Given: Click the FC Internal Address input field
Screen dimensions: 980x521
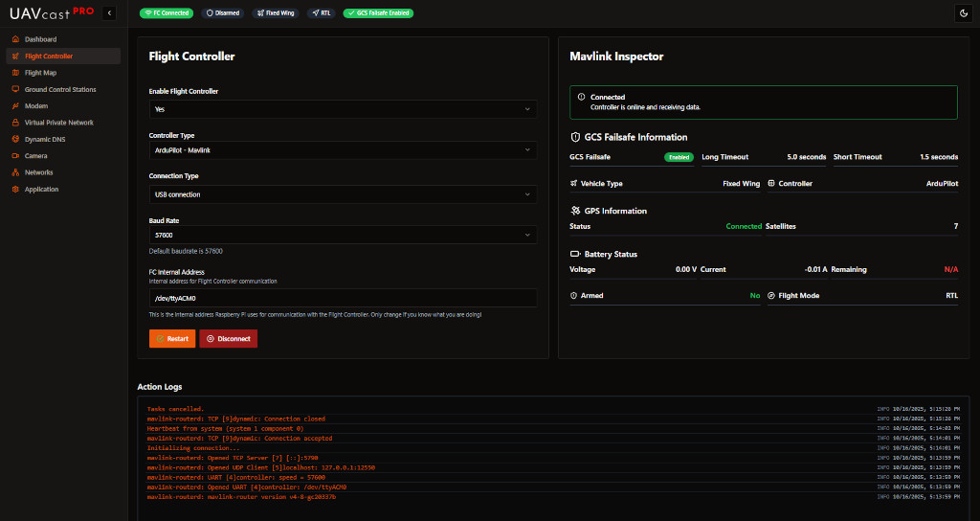Looking at the screenshot, I should (x=342, y=298).
